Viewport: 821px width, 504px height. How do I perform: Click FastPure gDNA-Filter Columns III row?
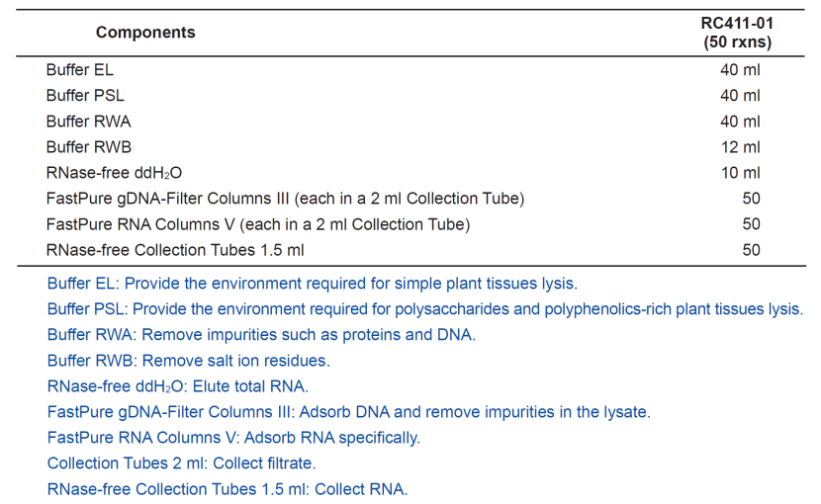pos(410,199)
